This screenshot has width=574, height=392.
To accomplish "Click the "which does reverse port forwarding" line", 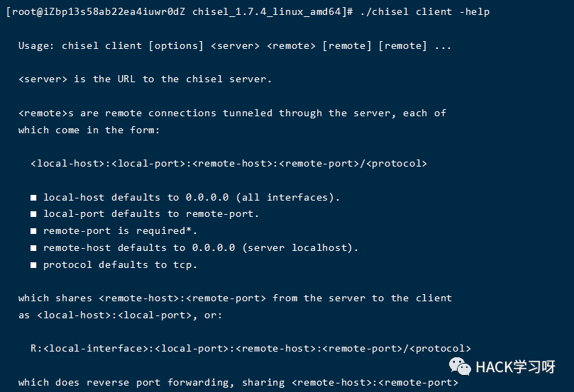I will tap(238, 383).
